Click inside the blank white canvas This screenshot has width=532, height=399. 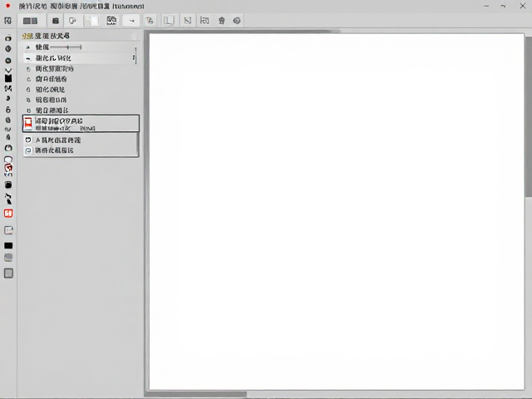pyautogui.click(x=337, y=212)
